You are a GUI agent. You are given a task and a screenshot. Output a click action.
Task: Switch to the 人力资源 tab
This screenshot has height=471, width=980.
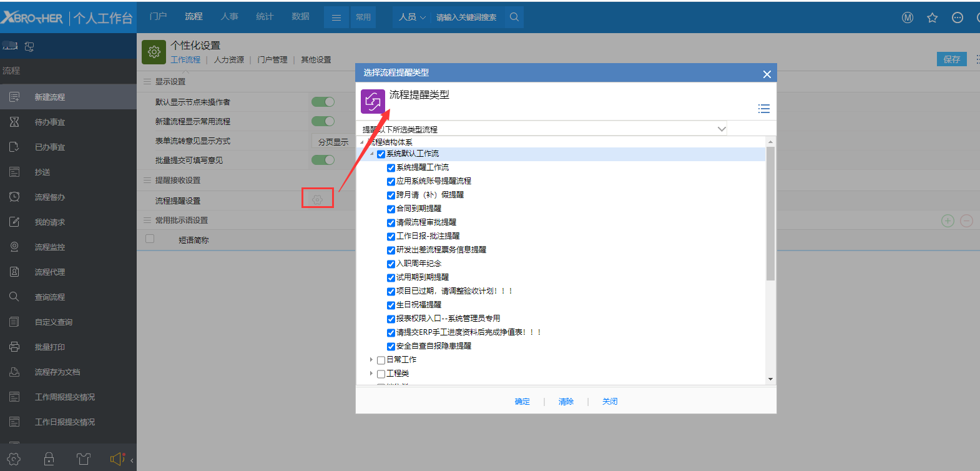tap(228, 60)
